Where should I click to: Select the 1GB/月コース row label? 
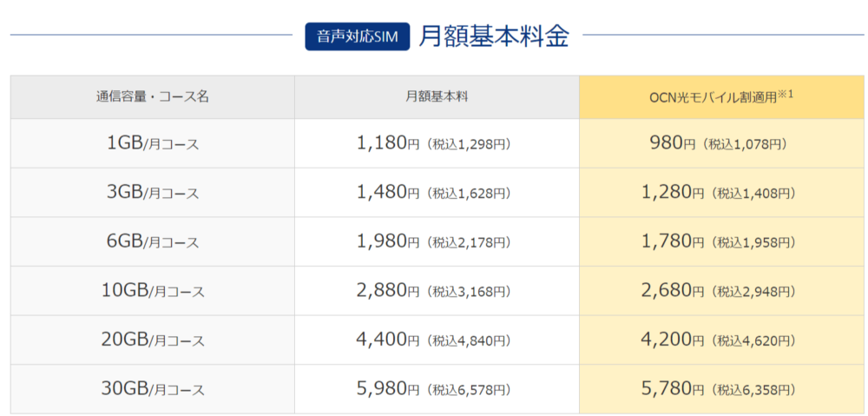(x=152, y=143)
